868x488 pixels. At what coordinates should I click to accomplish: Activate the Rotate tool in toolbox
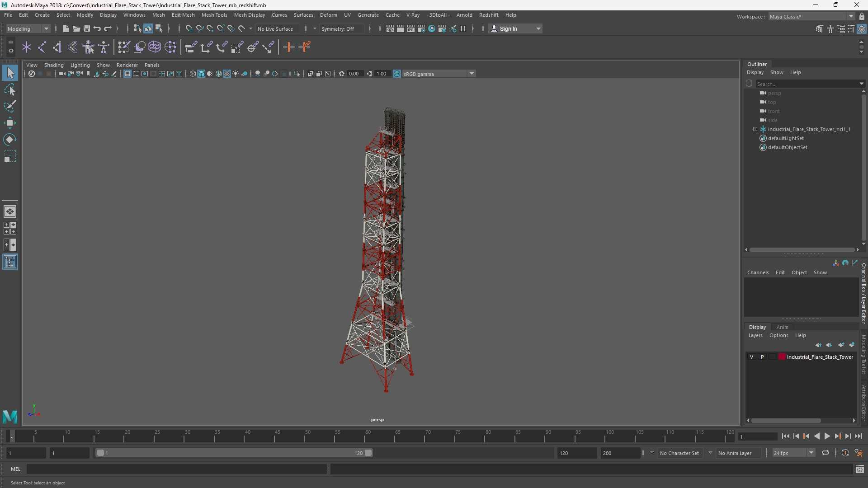coord(10,140)
